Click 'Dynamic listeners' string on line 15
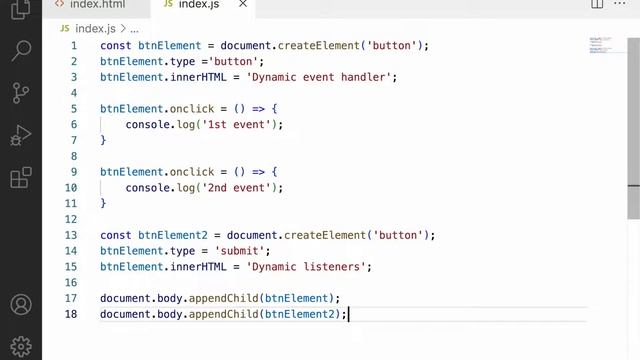Viewport: 640px width, 360px height. 306,267
